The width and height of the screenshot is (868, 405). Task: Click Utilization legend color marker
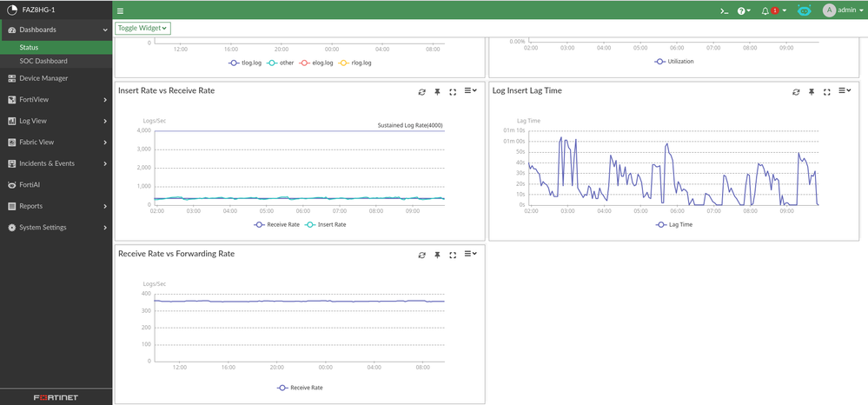pyautogui.click(x=659, y=62)
